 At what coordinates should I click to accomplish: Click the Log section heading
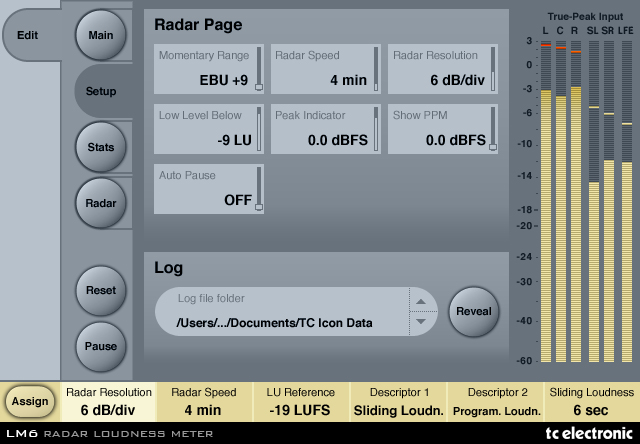click(168, 268)
